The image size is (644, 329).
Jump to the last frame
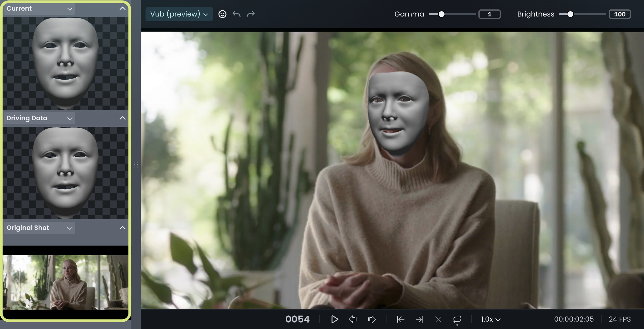[x=419, y=319]
